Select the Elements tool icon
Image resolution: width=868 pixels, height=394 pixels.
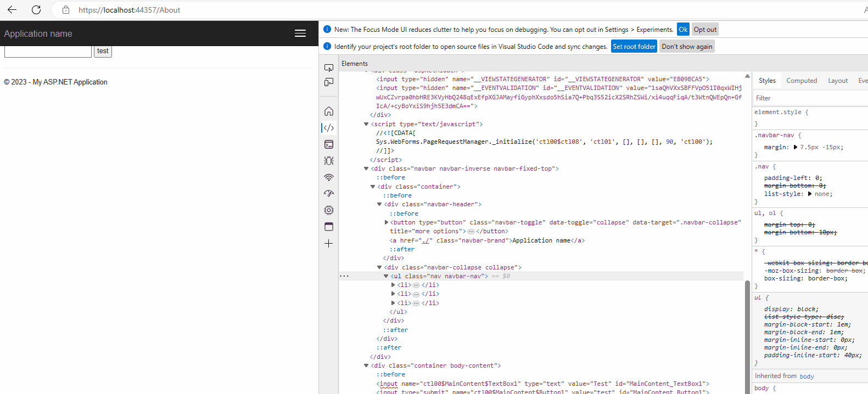[329, 128]
